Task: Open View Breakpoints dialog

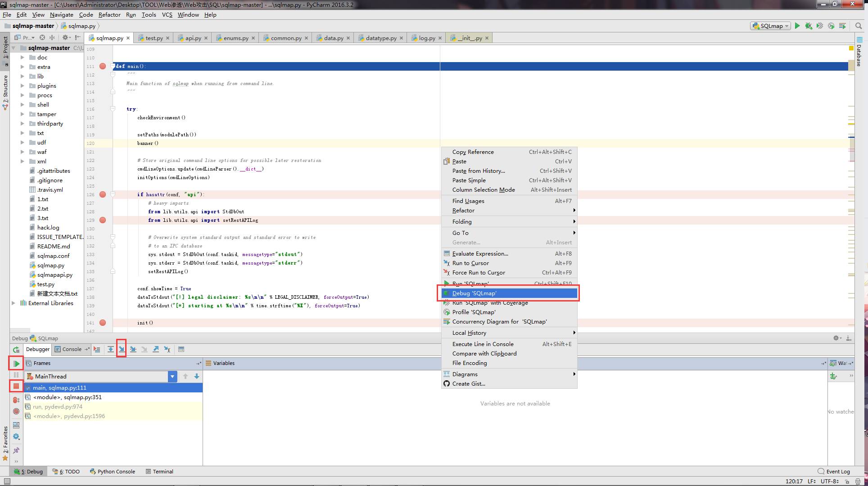Action: coord(16,400)
